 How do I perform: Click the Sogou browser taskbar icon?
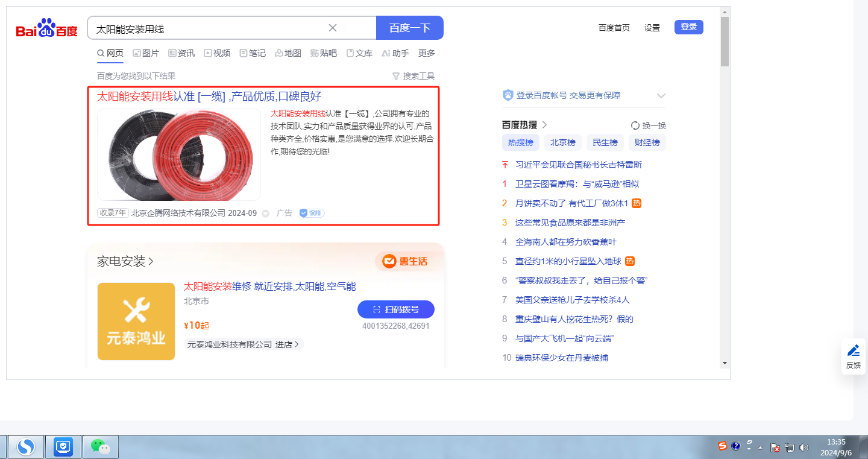pos(26,447)
